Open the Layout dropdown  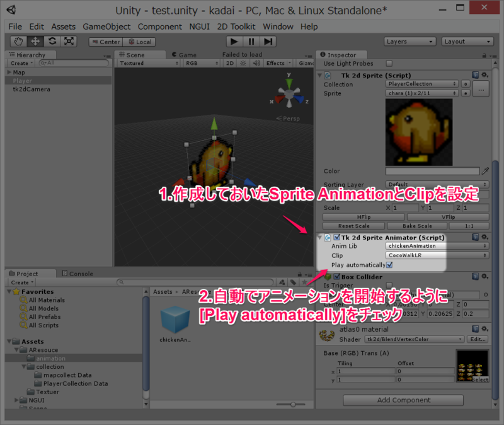point(467,42)
